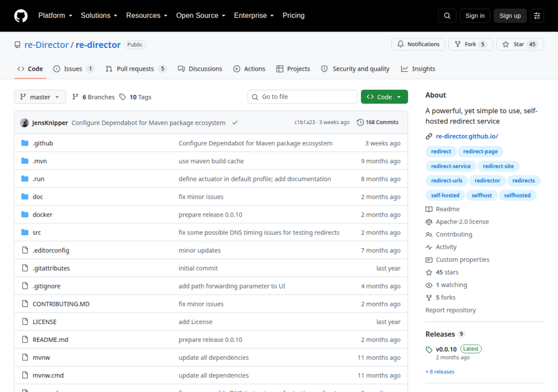The height and width of the screenshot is (392, 558).
Task: Switch to the Pull requests tab
Action: pyautogui.click(x=136, y=69)
